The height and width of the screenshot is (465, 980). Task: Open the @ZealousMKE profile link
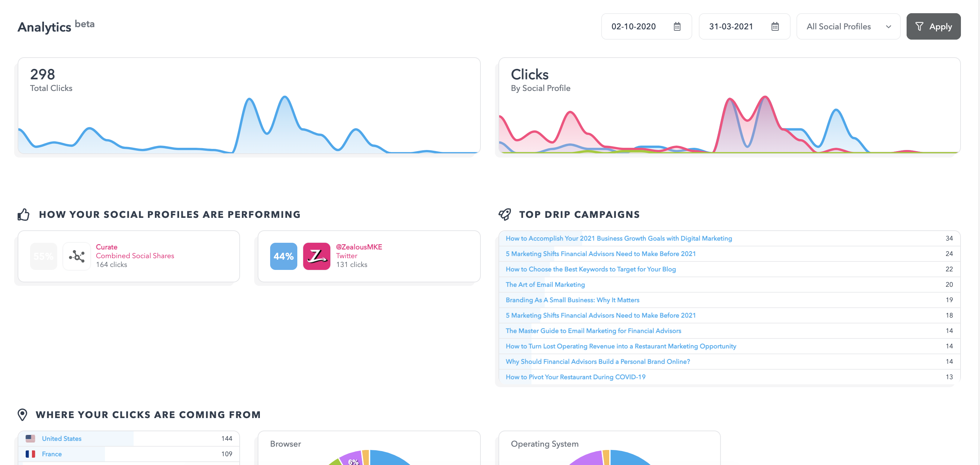pos(359,247)
